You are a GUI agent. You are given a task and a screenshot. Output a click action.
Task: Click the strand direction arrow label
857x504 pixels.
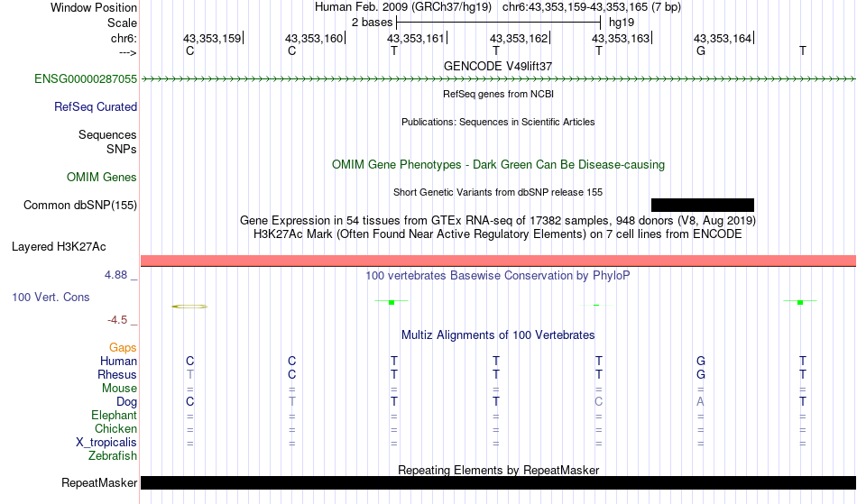coord(128,52)
